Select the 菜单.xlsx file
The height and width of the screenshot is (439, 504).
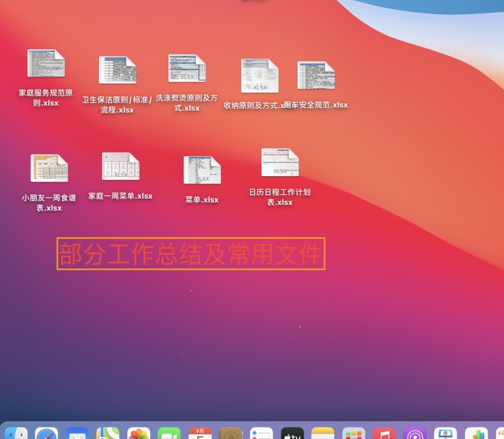(x=202, y=170)
